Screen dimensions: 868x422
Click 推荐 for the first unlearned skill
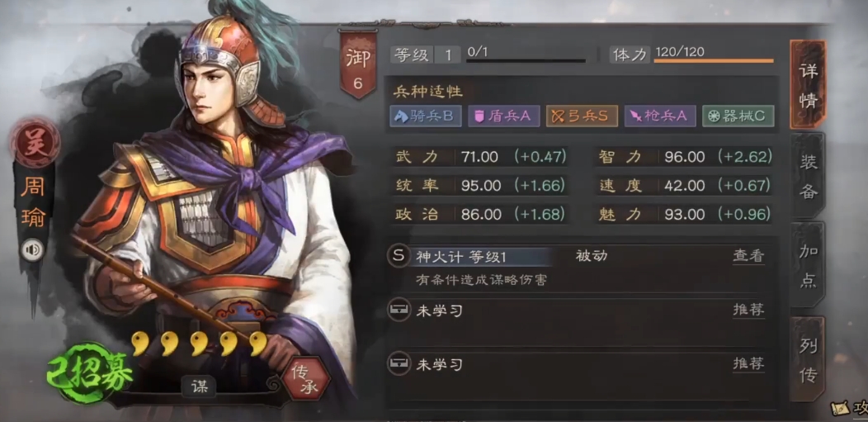point(748,311)
